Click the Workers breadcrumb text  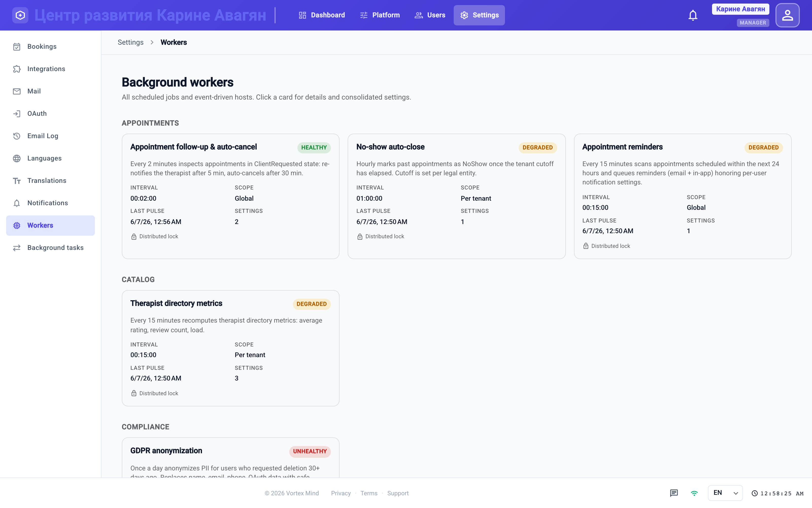174,42
